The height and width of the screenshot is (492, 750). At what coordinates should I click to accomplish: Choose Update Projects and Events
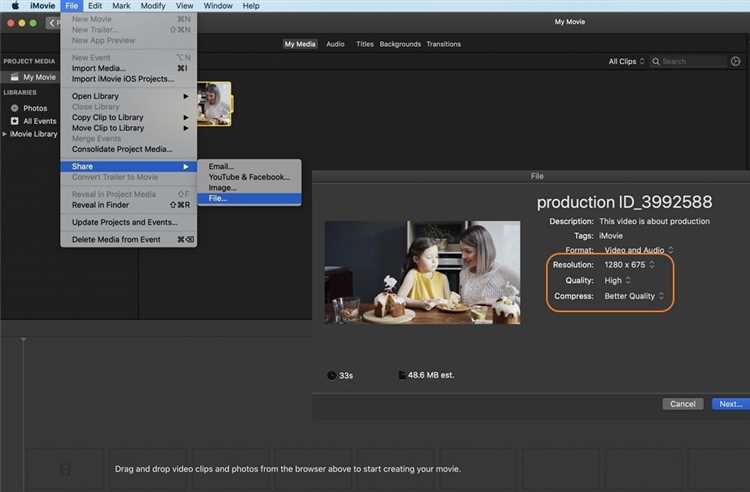click(129, 222)
